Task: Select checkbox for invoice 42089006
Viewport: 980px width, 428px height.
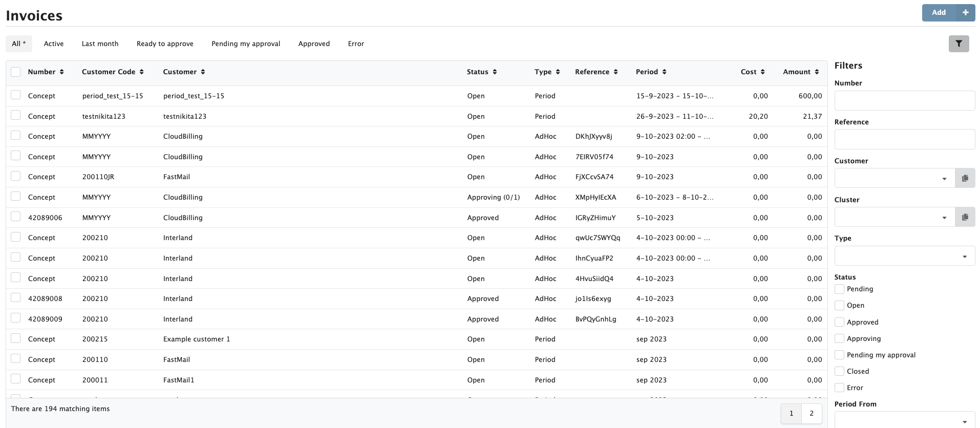Action: (16, 217)
